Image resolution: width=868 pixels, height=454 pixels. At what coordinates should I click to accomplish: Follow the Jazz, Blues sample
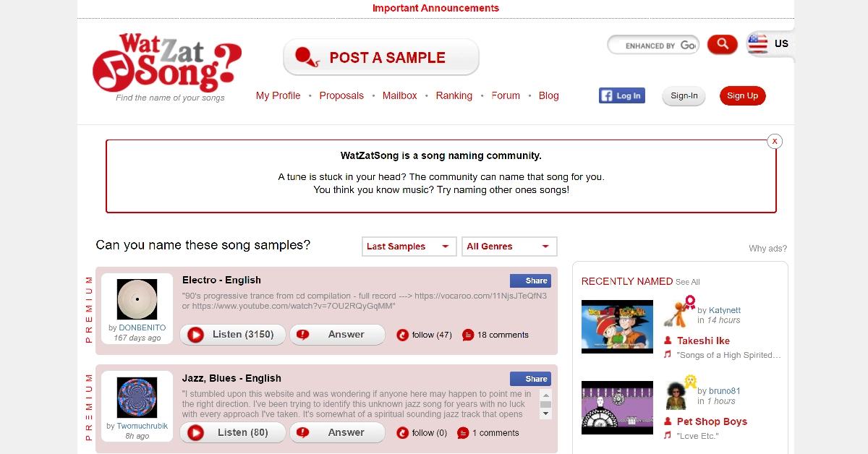click(x=422, y=433)
